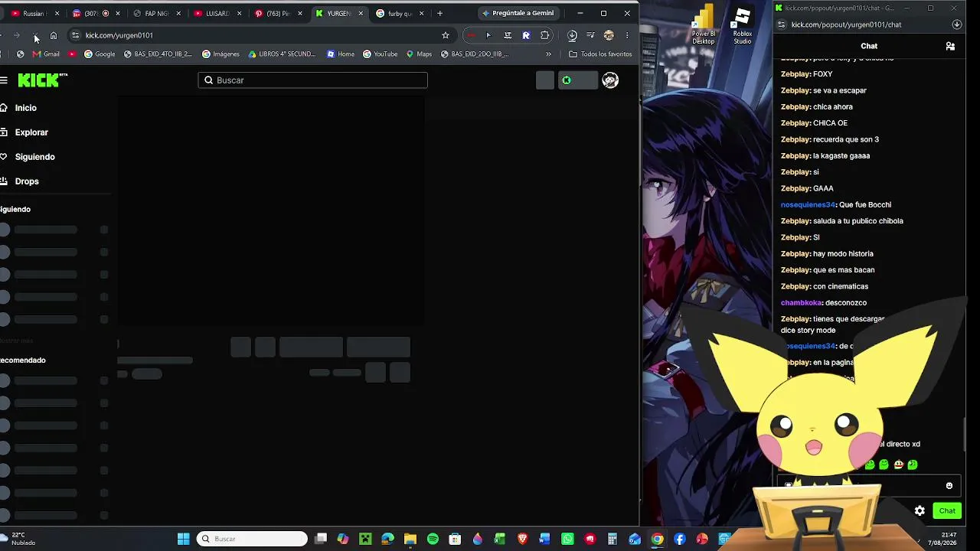Screen dimensions: 980x551
Task: Click chambkoka username in chat
Action: click(x=801, y=303)
